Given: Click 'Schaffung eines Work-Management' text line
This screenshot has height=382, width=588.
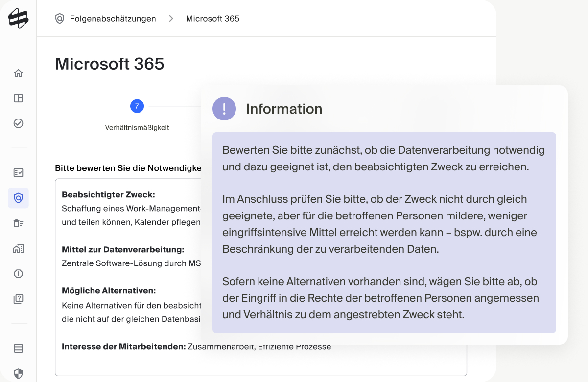Looking at the screenshot, I should click(x=132, y=208).
